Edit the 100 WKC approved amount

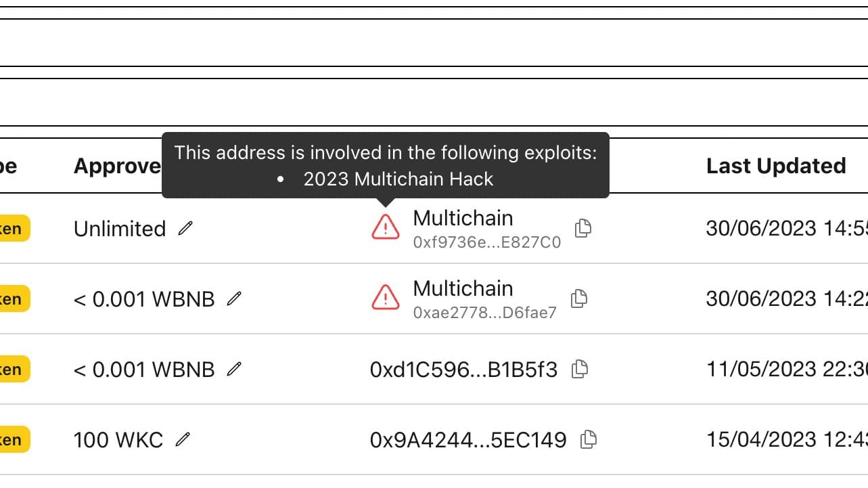click(181, 441)
